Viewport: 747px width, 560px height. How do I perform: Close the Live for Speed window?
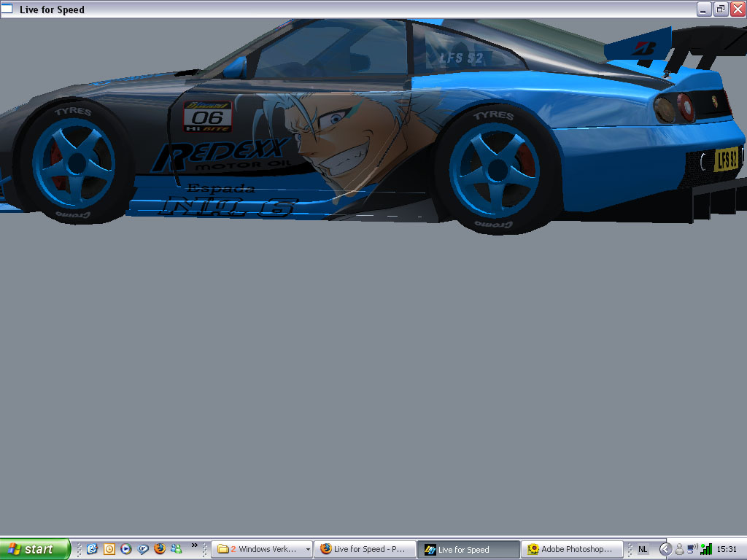click(x=738, y=9)
